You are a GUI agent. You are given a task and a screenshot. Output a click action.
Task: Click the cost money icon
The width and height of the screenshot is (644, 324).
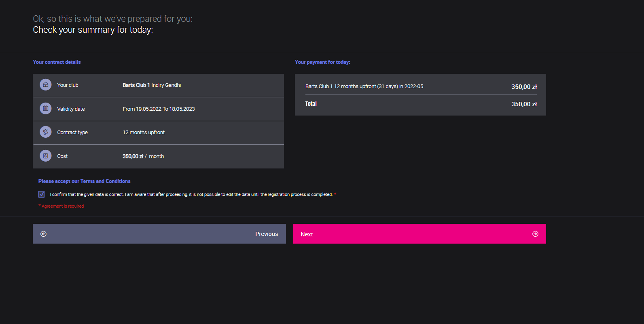[45, 156]
